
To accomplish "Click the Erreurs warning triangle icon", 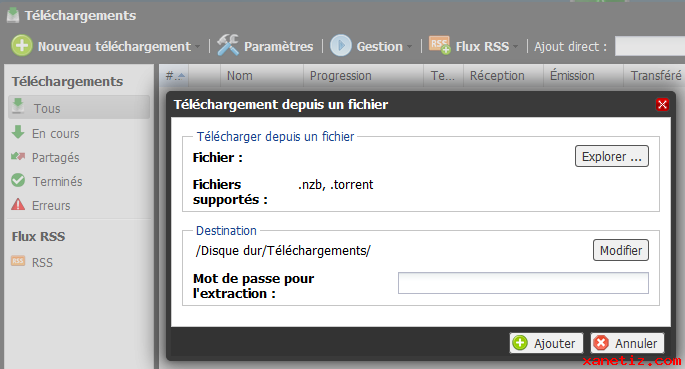I will coord(18,204).
